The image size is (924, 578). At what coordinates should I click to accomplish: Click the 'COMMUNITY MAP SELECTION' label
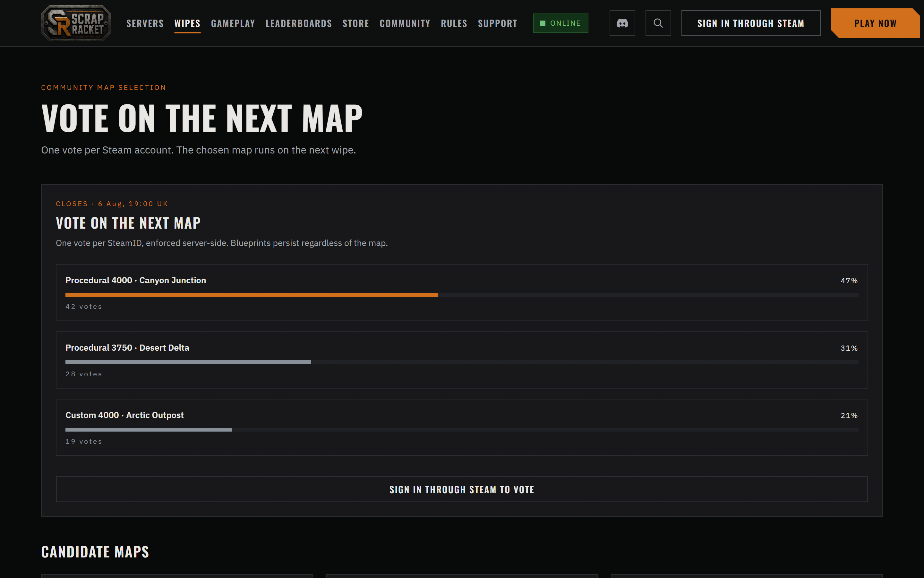pyautogui.click(x=104, y=88)
